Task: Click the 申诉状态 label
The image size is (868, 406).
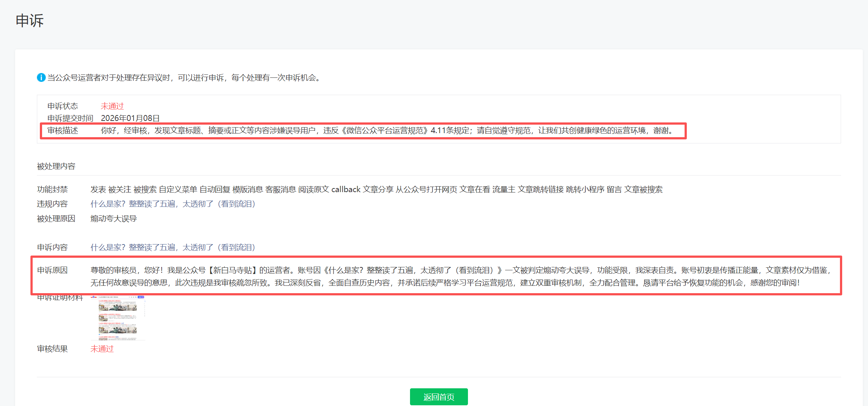Action: (x=63, y=106)
